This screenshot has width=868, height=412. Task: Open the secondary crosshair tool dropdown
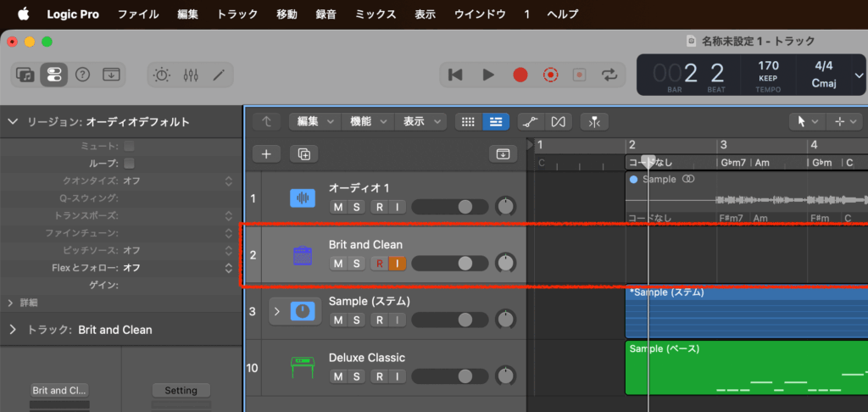coord(845,122)
